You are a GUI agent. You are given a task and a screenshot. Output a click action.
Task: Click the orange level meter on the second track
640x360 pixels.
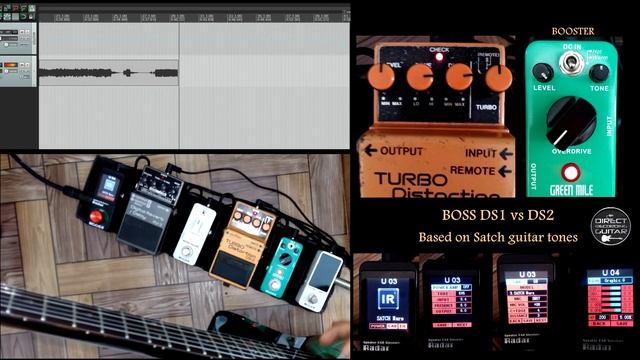(x=11, y=65)
